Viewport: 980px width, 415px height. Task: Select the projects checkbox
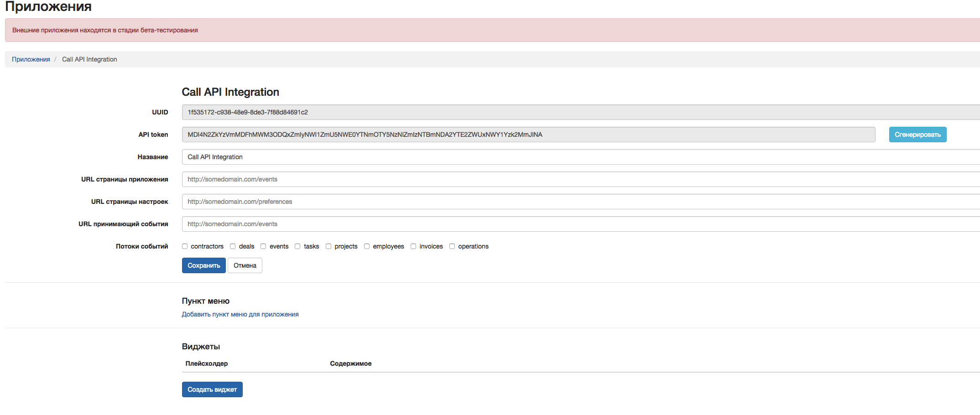point(328,246)
